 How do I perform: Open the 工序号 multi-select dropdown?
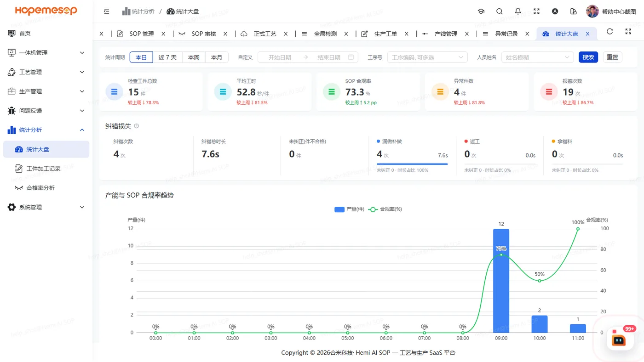427,57
